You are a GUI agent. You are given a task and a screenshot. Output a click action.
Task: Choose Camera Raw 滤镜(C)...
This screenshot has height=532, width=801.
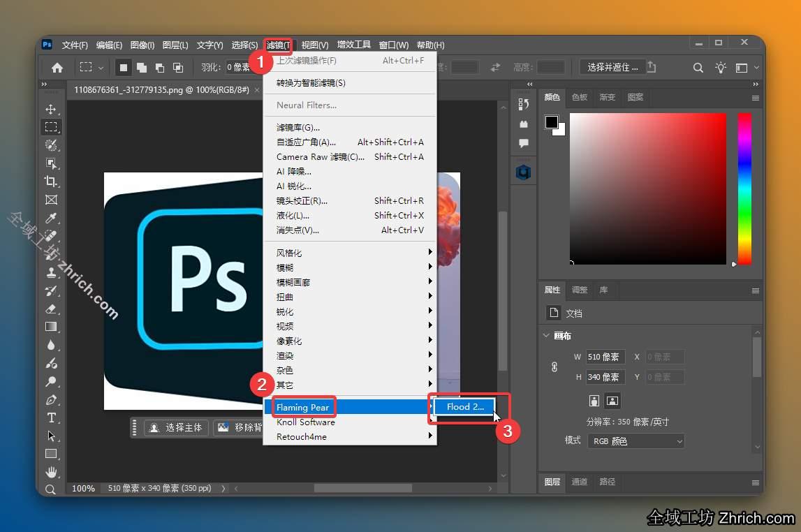click(x=350, y=157)
